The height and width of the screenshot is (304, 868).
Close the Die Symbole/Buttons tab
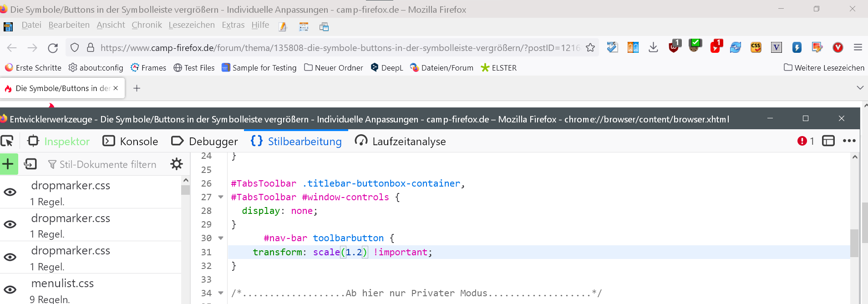point(116,88)
